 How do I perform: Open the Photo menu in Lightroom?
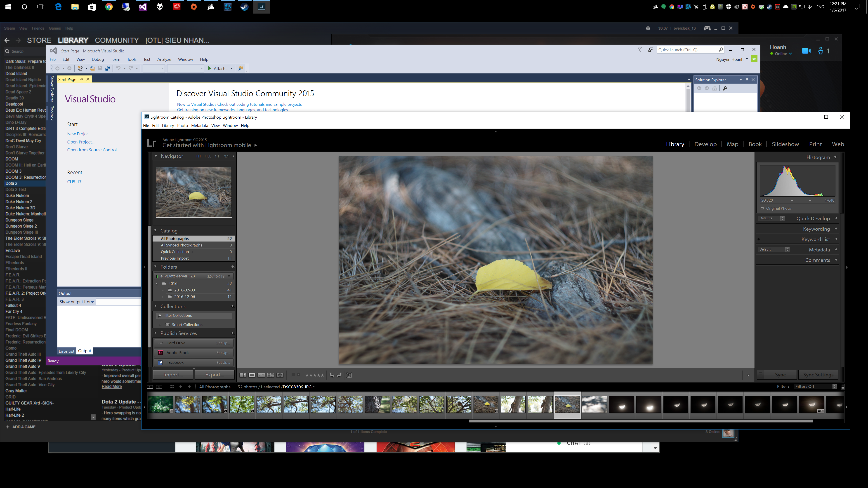pos(182,126)
